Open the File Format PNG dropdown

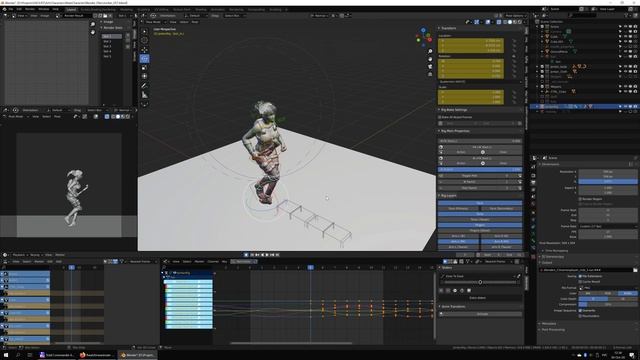coord(608,288)
